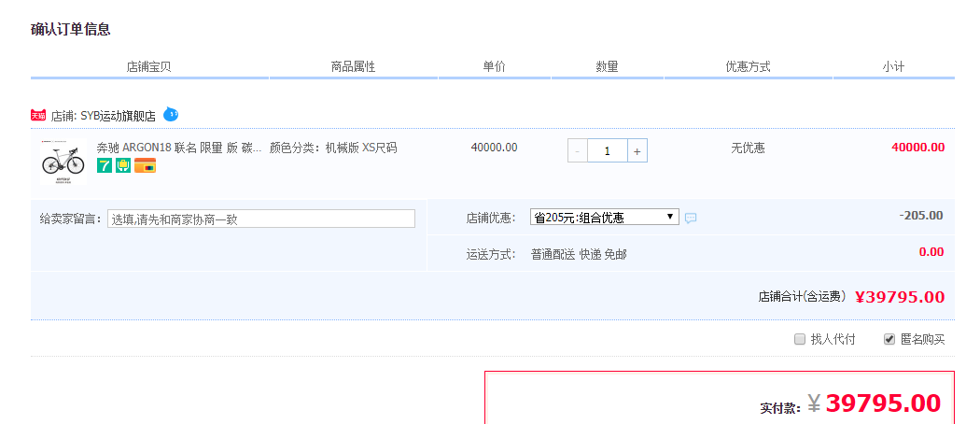The width and height of the screenshot is (980, 424).
Task: Click the 实付款 amount 39795.00
Action: 883,403
